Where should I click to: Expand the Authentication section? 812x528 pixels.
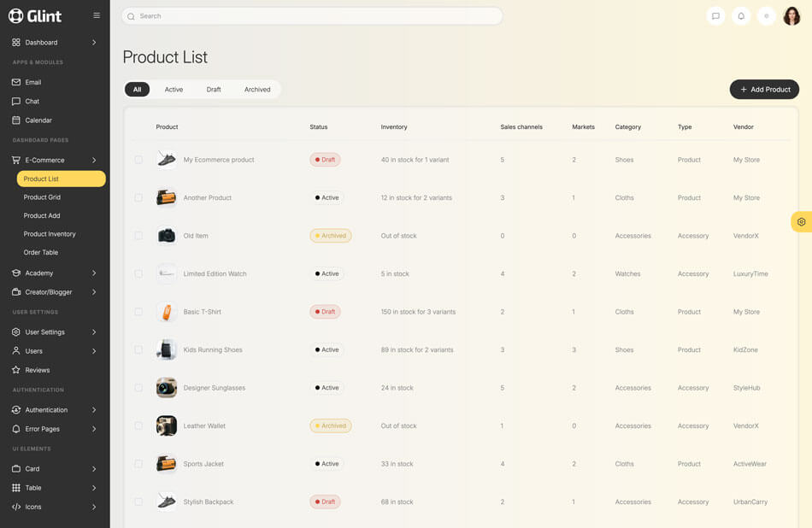pyautogui.click(x=55, y=410)
